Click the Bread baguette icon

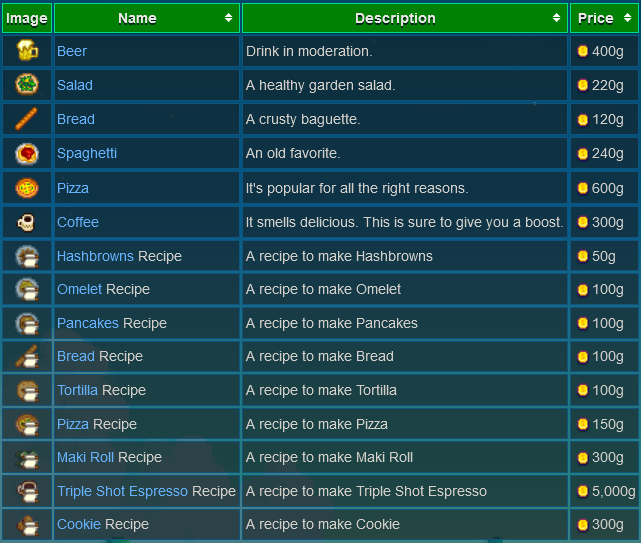(27, 119)
